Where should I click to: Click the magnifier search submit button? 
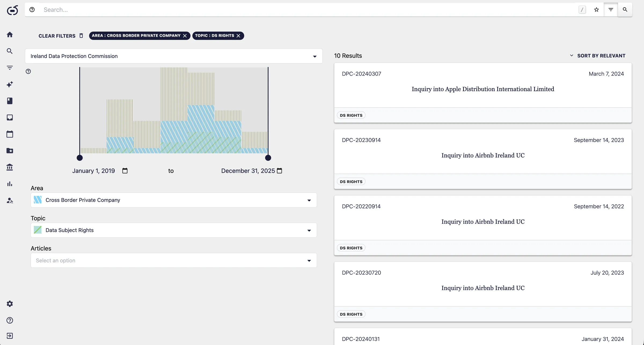click(x=625, y=10)
